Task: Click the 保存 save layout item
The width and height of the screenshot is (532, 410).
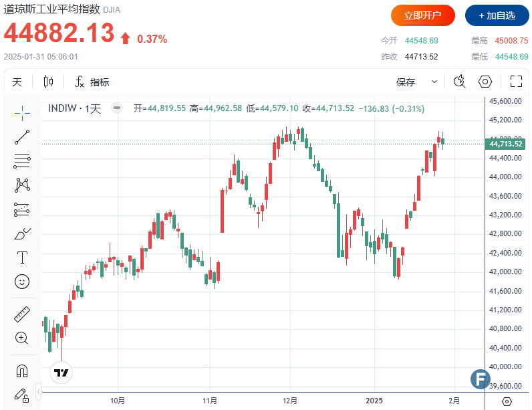Action: [406, 82]
